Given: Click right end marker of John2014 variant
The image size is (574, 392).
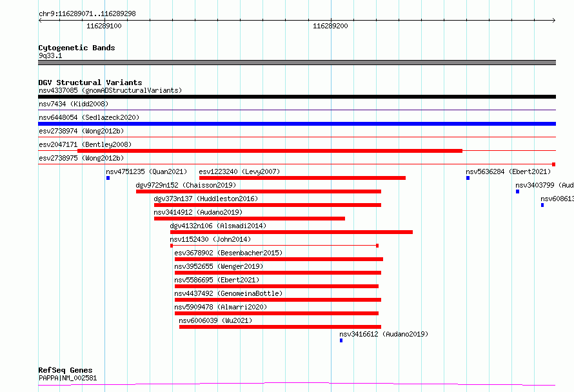Looking at the screenshot, I should (x=377, y=246).
